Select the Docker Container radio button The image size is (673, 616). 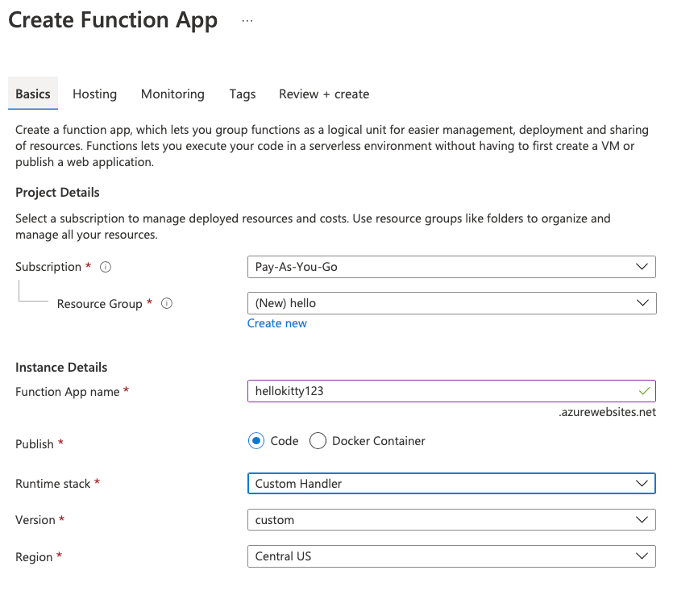[318, 441]
